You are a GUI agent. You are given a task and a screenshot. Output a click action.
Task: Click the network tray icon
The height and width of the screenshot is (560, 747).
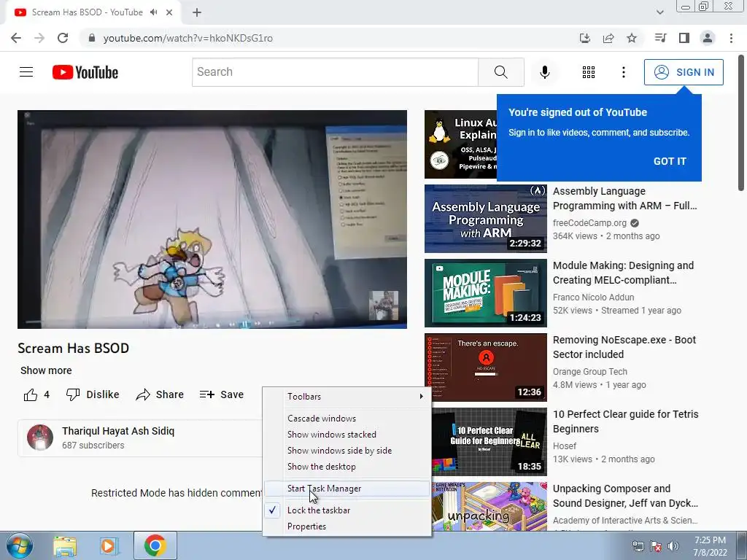pos(638,546)
